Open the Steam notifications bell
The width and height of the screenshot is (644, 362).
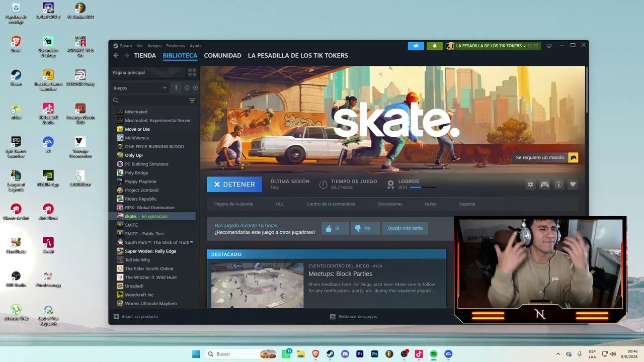pos(435,46)
